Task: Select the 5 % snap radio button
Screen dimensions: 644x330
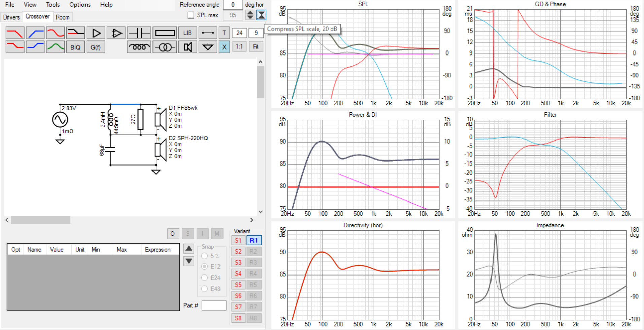Action: (204, 256)
